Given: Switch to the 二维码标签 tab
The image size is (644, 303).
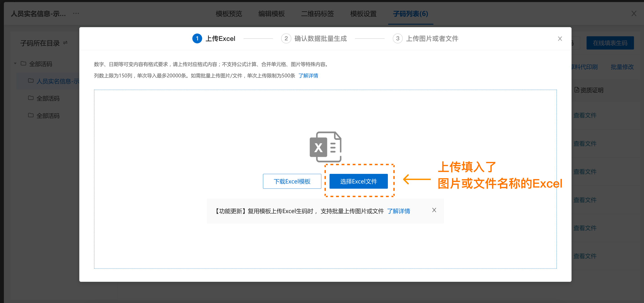Looking at the screenshot, I should pos(317,14).
